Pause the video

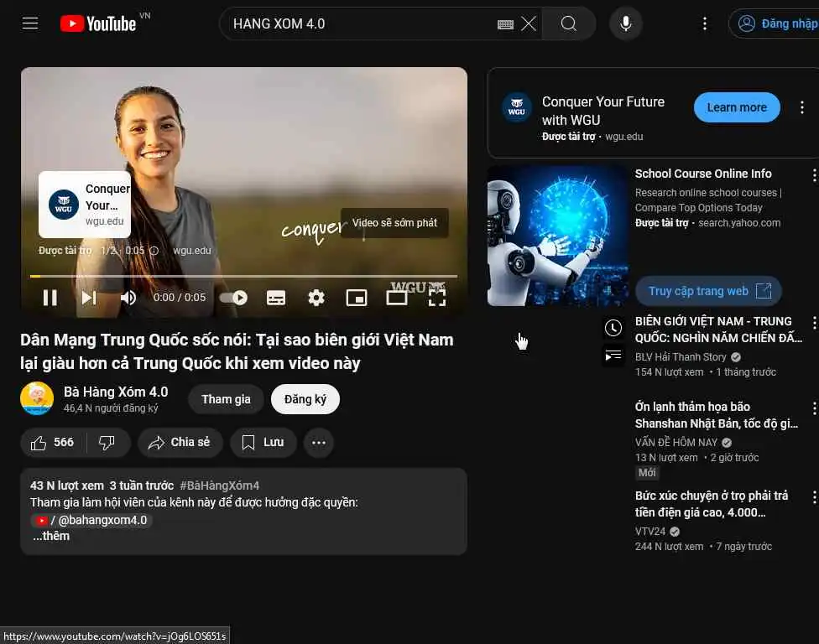pyautogui.click(x=50, y=298)
